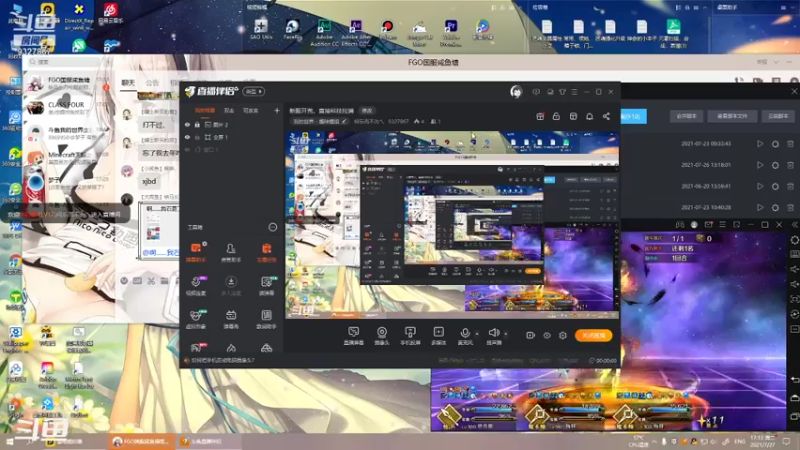800x450 pixels.
Task: Open the greyed download tool in toolbox
Action: click(231, 286)
